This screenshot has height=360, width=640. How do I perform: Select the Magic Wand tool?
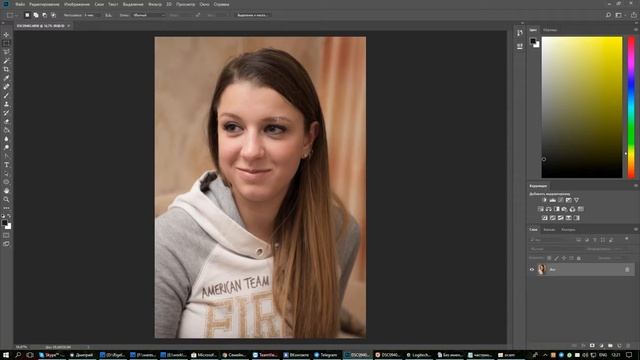click(6, 61)
